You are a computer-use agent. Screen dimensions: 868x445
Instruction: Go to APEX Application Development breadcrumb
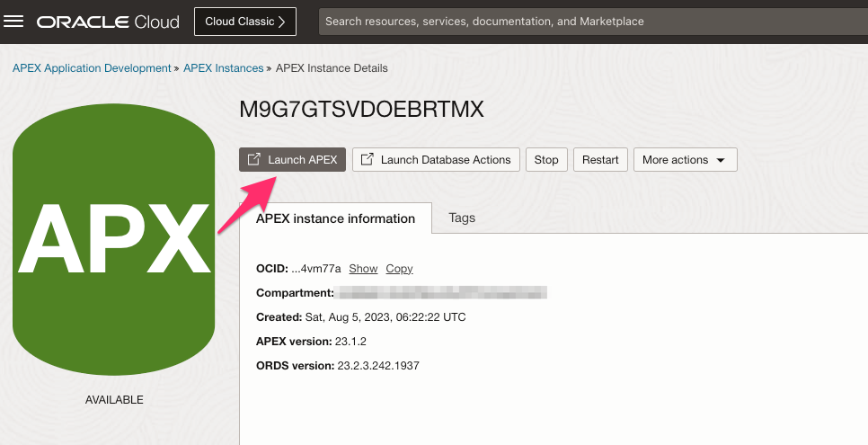coord(91,68)
